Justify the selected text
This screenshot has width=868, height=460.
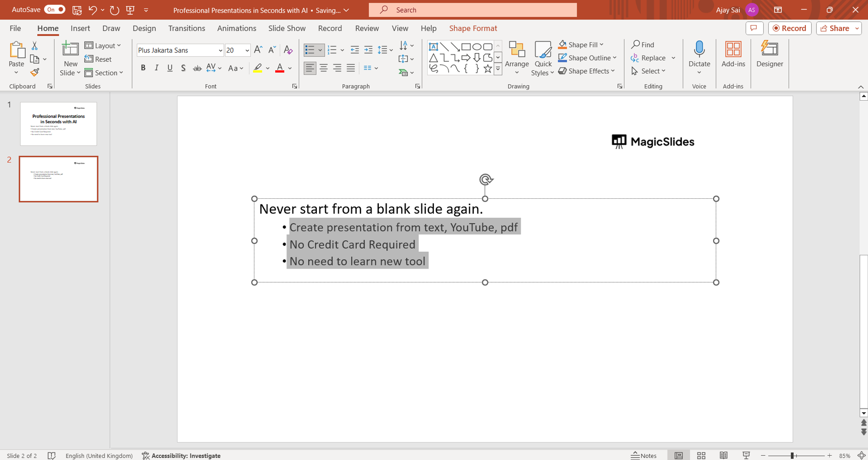point(351,68)
